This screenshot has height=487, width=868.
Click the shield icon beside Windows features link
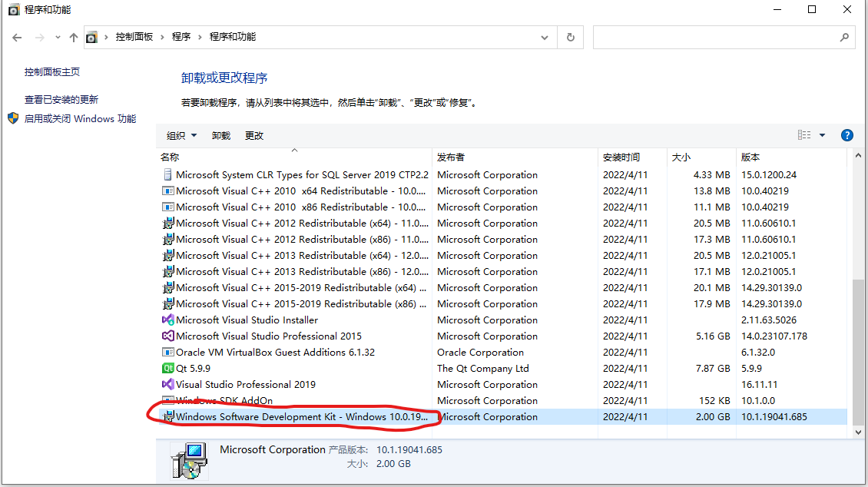tap(12, 118)
